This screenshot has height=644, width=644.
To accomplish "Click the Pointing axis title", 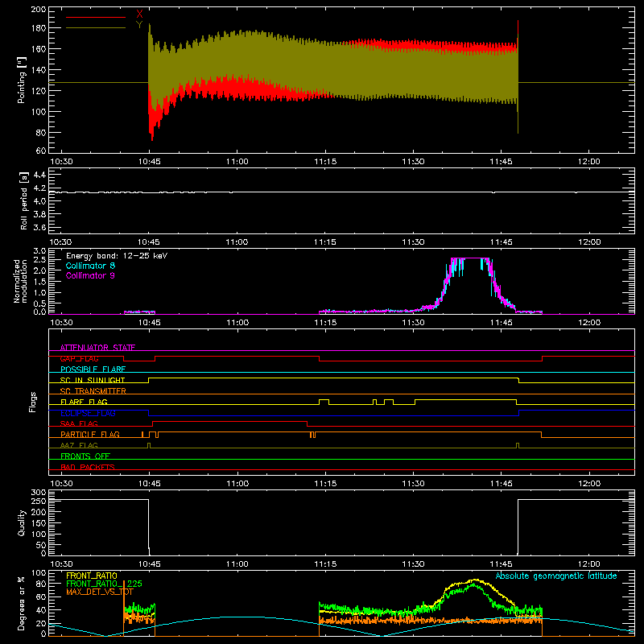I will 22,80.
